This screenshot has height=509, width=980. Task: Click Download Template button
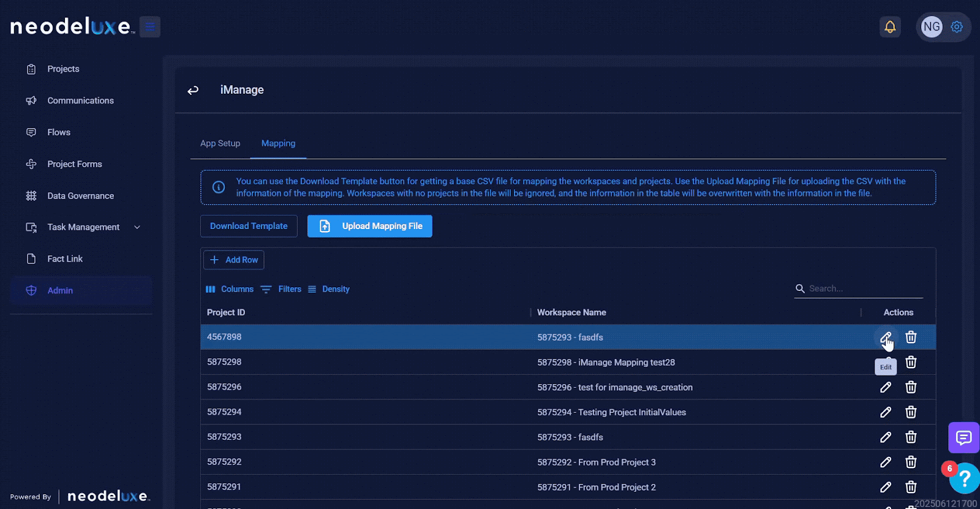pyautogui.click(x=249, y=226)
